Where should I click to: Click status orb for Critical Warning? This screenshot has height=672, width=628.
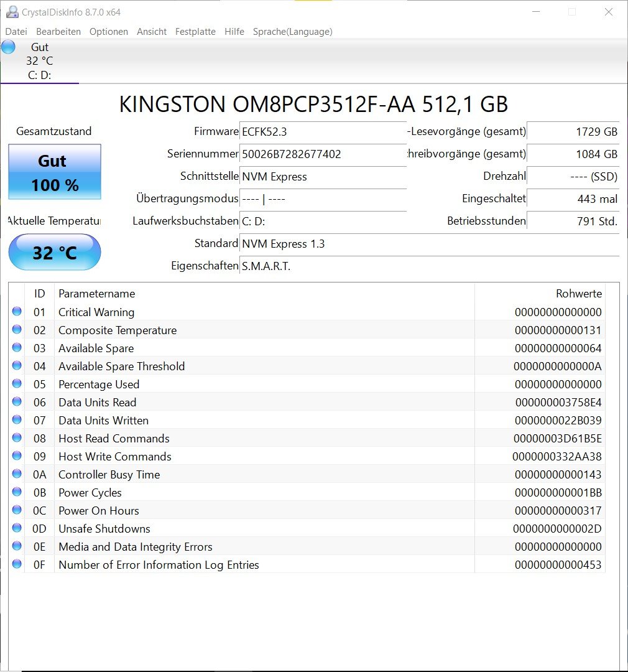pyautogui.click(x=17, y=312)
